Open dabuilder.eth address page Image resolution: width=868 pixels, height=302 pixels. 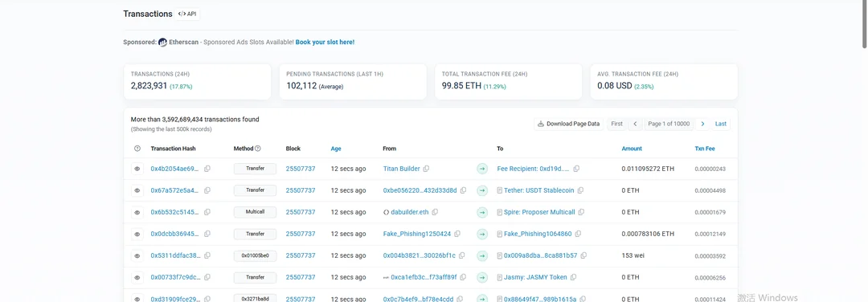pyautogui.click(x=409, y=212)
